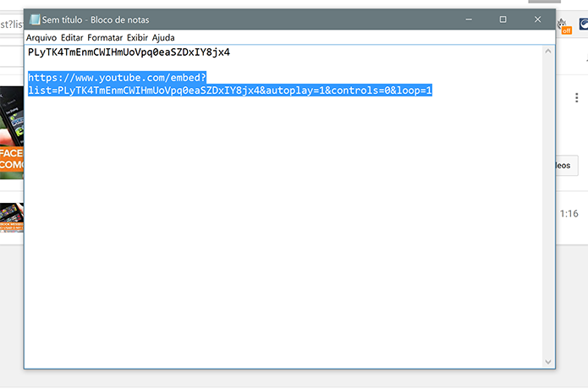Open the Editar menu
Screen dimensions: 588x389
tap(72, 38)
